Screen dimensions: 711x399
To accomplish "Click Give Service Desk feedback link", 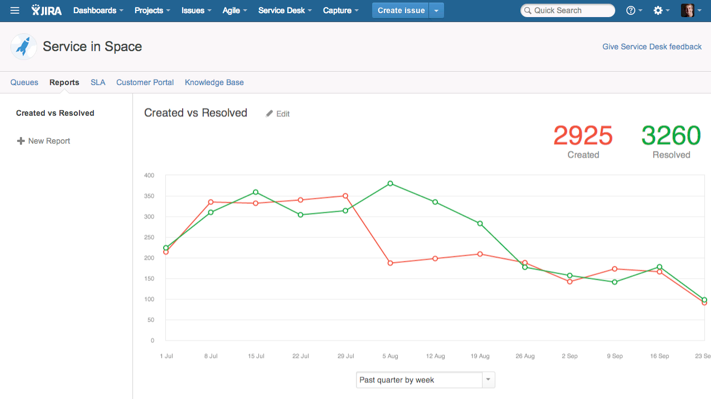I will [652, 47].
